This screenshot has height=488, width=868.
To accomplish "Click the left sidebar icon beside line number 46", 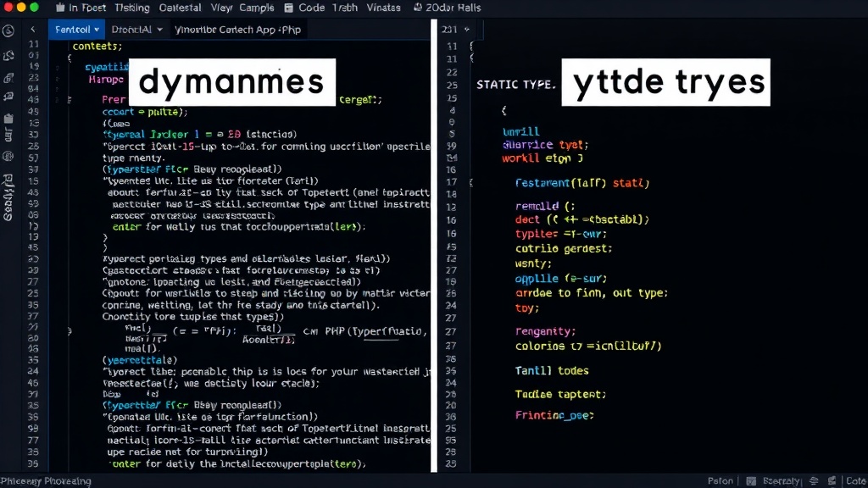I will pyautogui.click(x=8, y=97).
